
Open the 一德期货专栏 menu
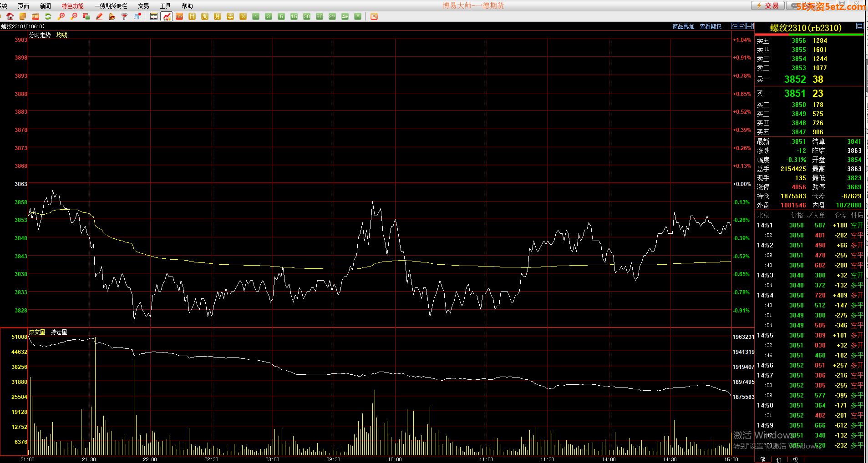pos(111,6)
